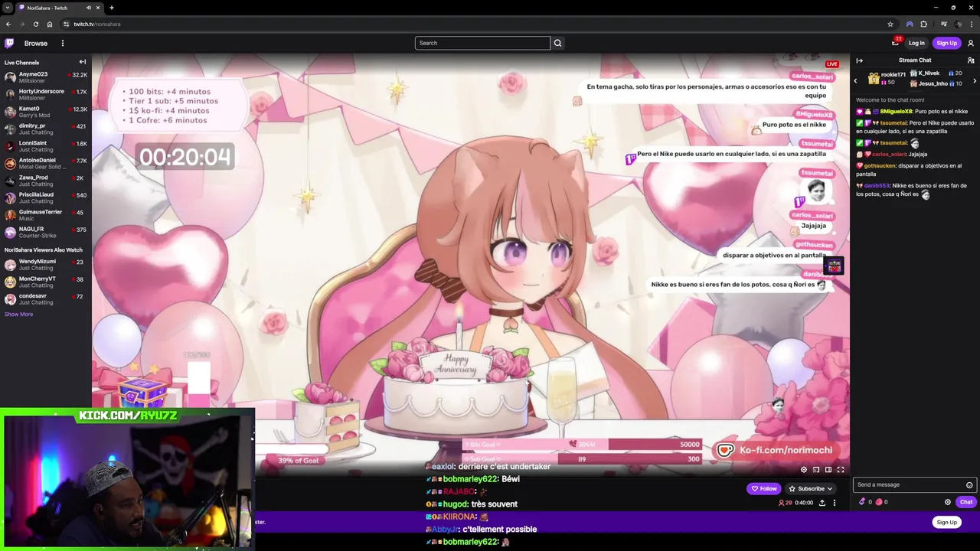980x551 pixels.
Task: Bookmark this page with the star
Action: (x=890, y=24)
